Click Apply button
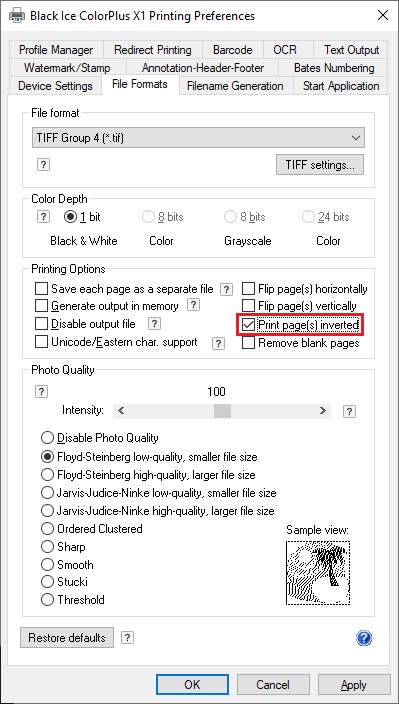This screenshot has width=399, height=704. point(354,685)
